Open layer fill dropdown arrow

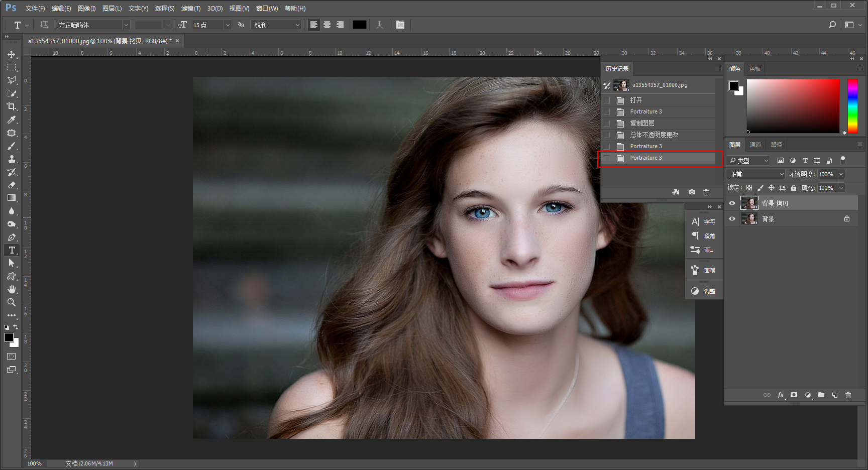(x=841, y=188)
